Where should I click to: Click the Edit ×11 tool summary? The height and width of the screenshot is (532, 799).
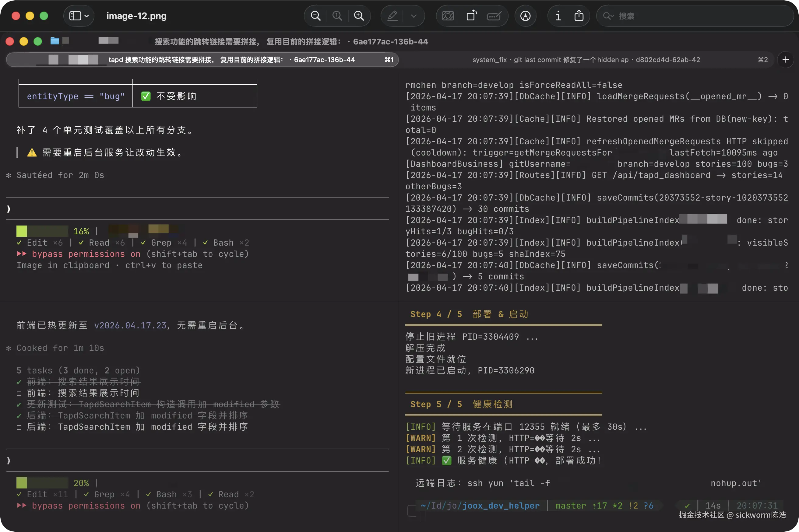coord(42,494)
